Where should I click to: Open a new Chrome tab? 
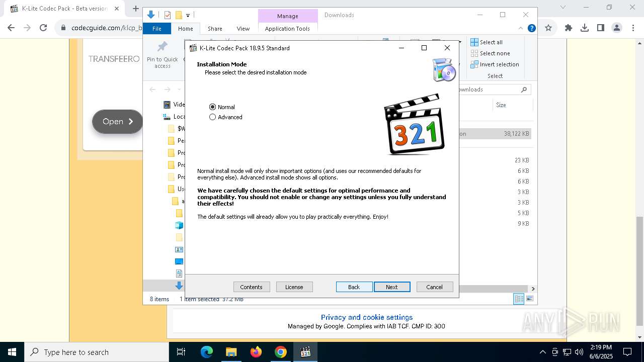[x=135, y=9]
